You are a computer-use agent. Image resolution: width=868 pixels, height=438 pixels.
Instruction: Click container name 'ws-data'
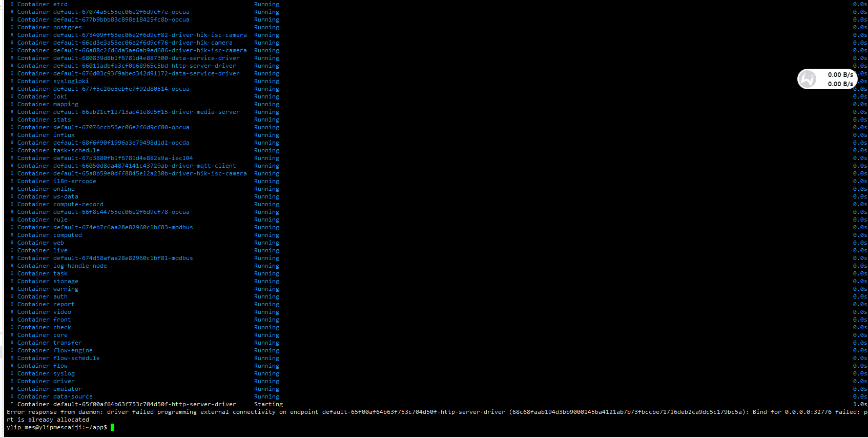(66, 196)
